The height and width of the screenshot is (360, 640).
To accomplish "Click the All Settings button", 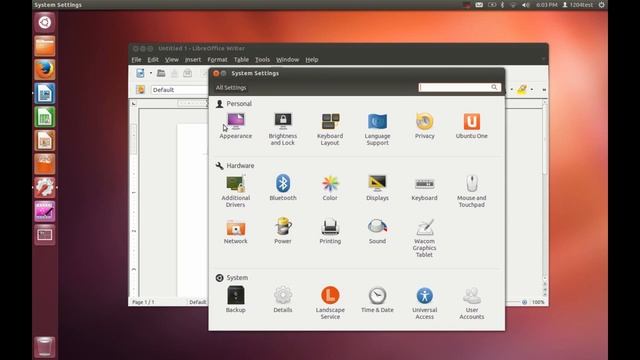I will pos(231,88).
